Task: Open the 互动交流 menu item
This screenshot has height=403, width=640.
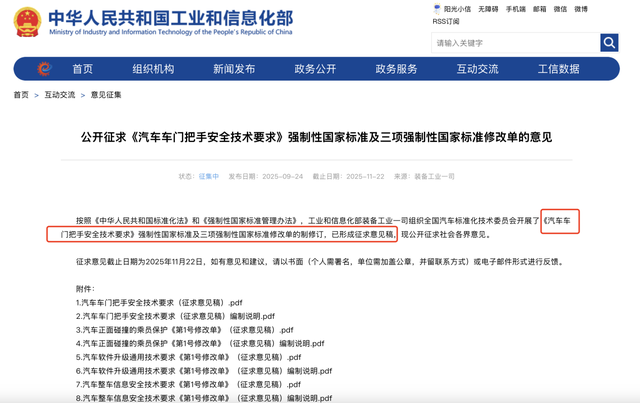Action: point(478,69)
